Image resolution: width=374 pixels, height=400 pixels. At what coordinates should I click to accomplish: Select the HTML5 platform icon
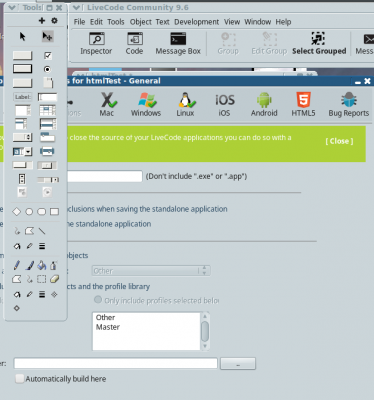[303, 104]
